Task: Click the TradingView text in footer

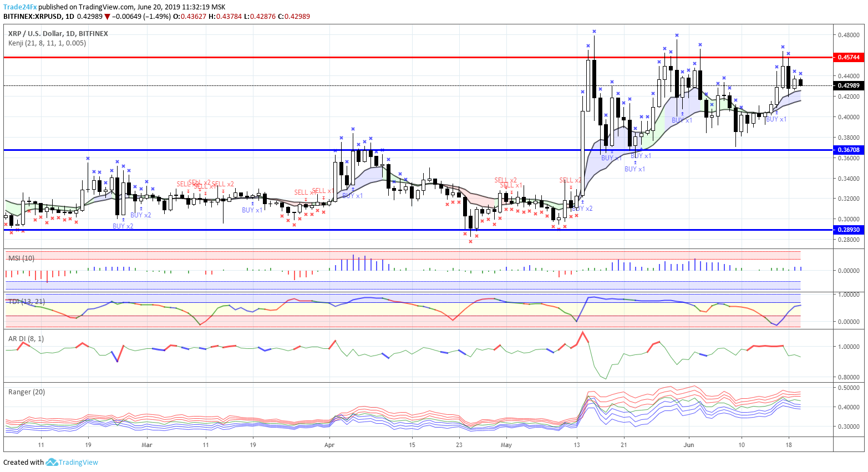Action: click(78, 463)
